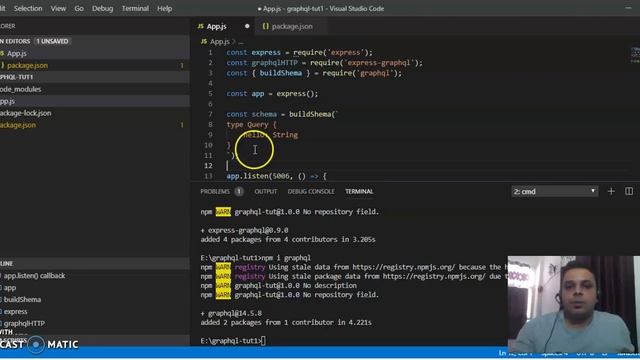Click 'buildShema' on line 3
The image size is (640, 360).
coord(281,73)
